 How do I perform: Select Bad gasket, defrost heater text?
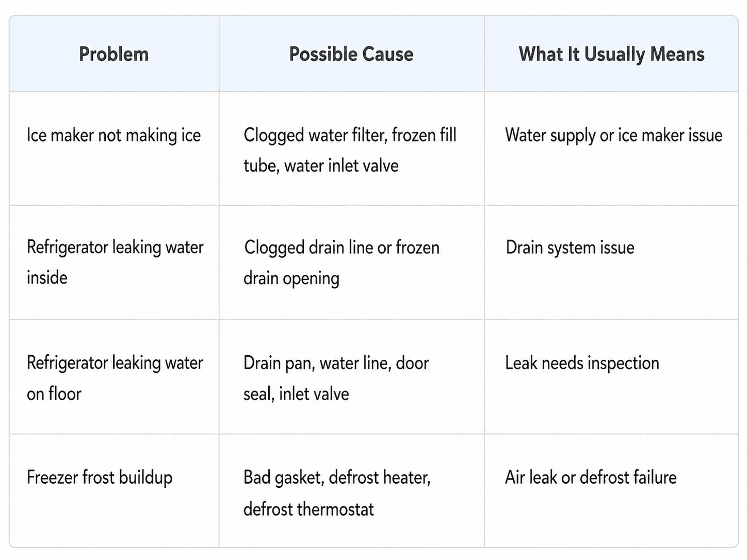[x=337, y=477]
